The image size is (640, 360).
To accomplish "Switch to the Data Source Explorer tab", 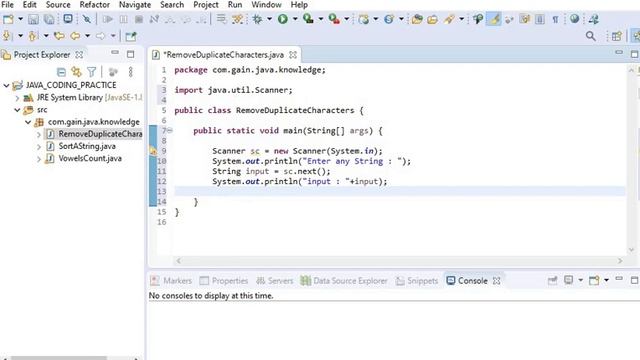I will 344,281.
